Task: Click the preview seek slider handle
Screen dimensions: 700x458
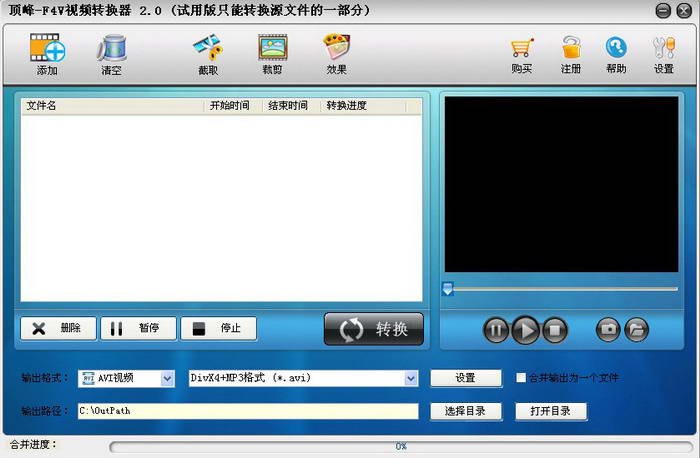Action: 448,289
